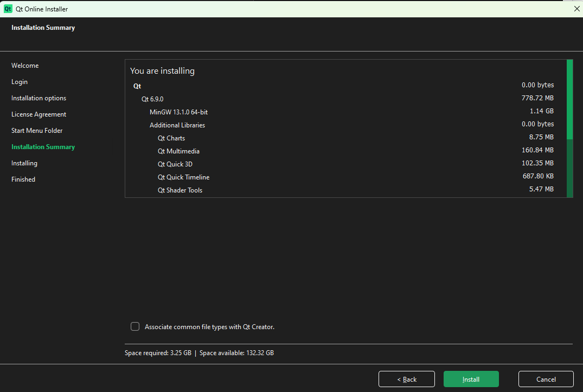Click the Qt logo icon in title bar
Viewport: 583px width, 392px height.
pyautogui.click(x=8, y=9)
